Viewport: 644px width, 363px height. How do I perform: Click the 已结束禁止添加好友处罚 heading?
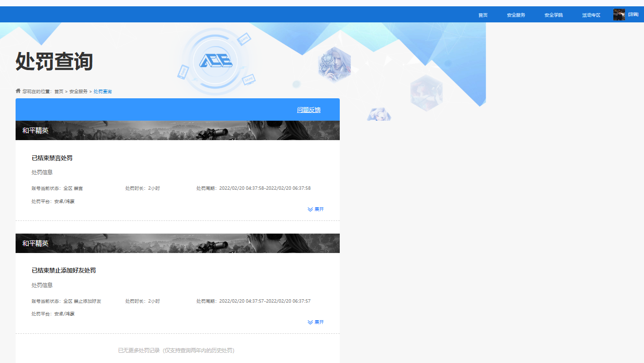pos(64,271)
